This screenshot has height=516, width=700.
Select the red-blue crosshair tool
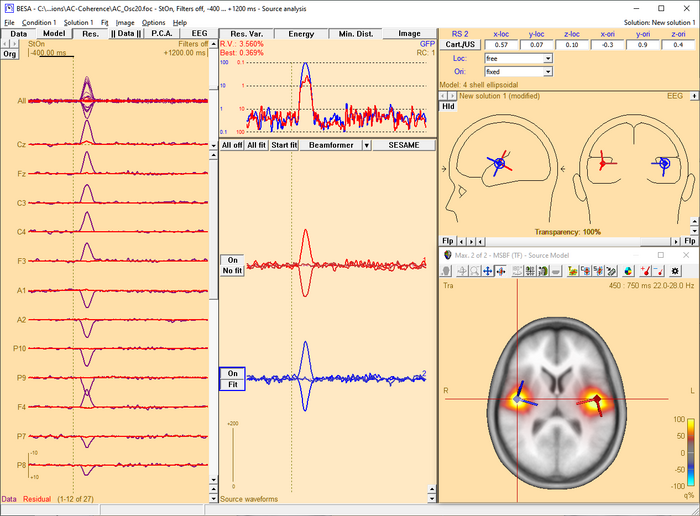(501, 271)
